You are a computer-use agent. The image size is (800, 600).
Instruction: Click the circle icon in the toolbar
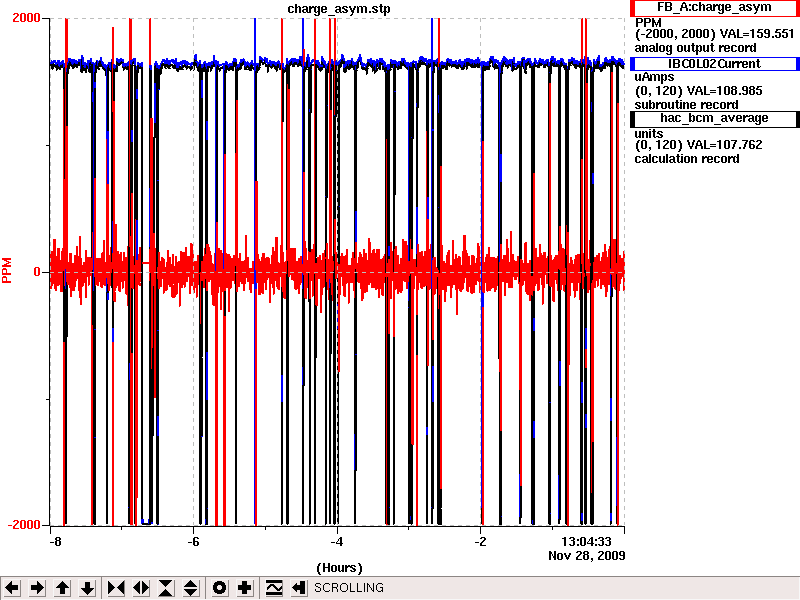(x=219, y=588)
